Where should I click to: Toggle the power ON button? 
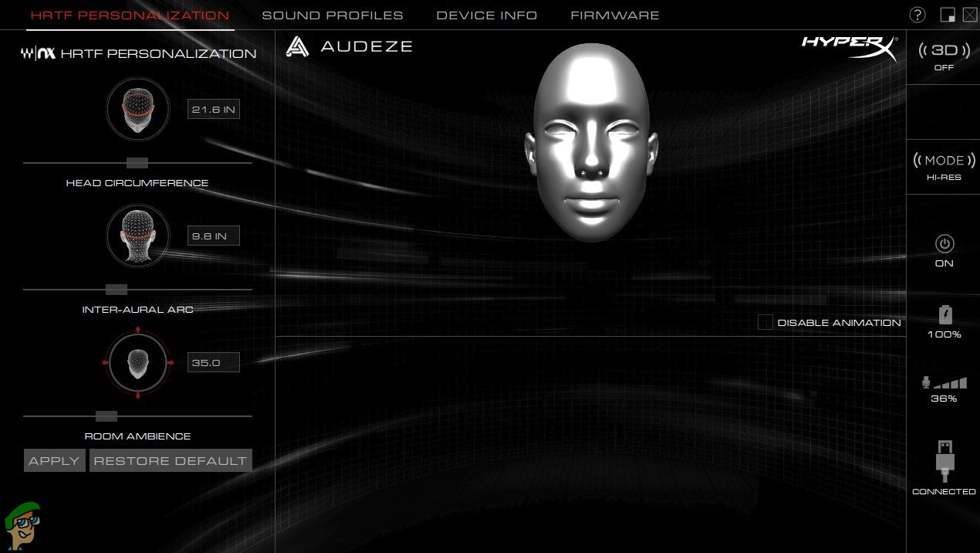tap(944, 244)
